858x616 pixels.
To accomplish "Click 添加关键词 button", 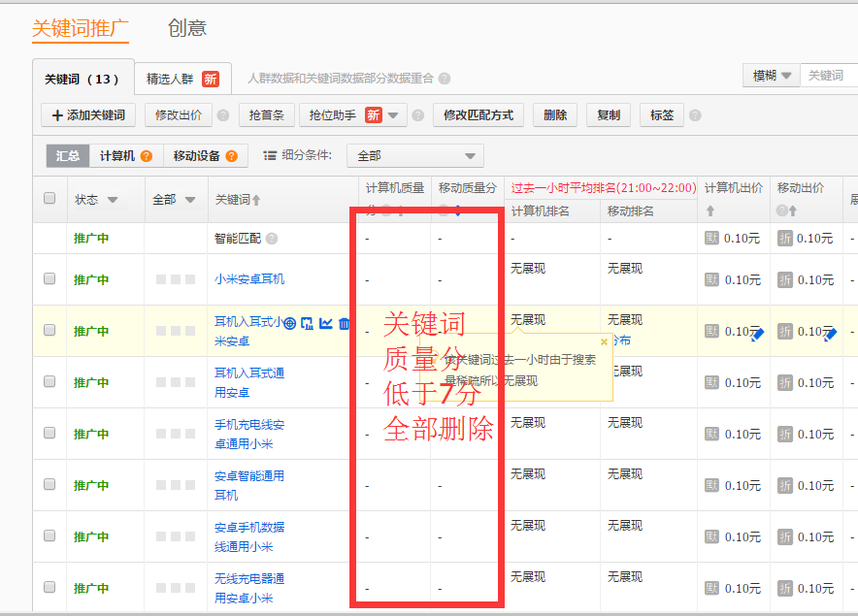I will (x=88, y=115).
